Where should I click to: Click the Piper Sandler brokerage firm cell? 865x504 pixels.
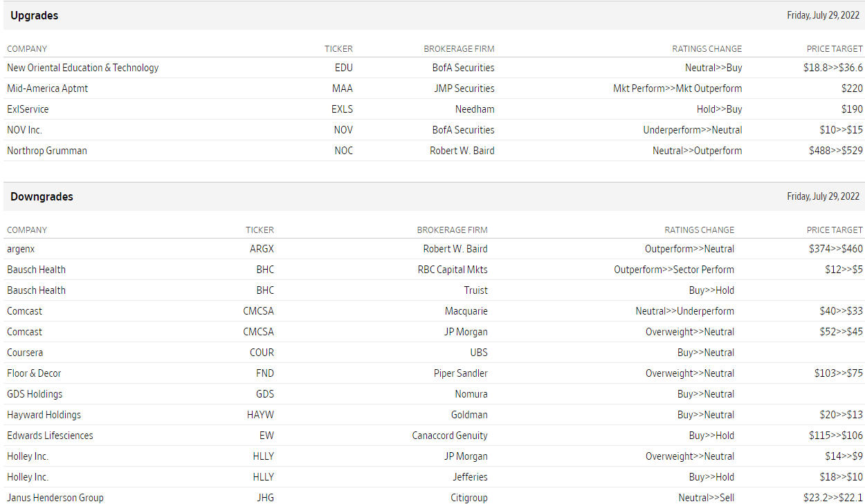click(460, 373)
